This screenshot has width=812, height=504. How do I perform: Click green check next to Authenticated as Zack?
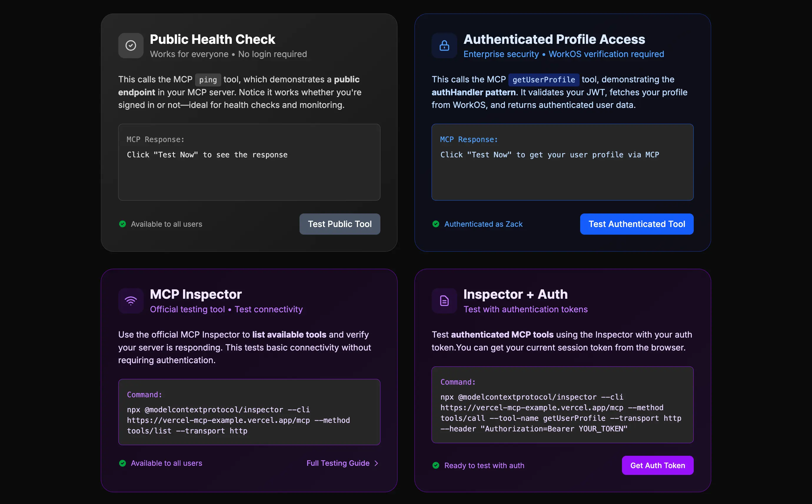(435, 224)
